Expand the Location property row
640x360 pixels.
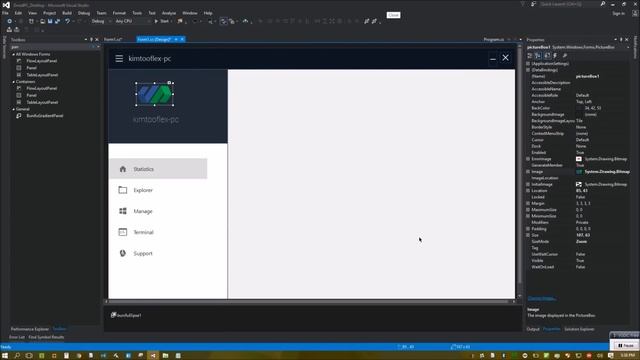point(528,191)
